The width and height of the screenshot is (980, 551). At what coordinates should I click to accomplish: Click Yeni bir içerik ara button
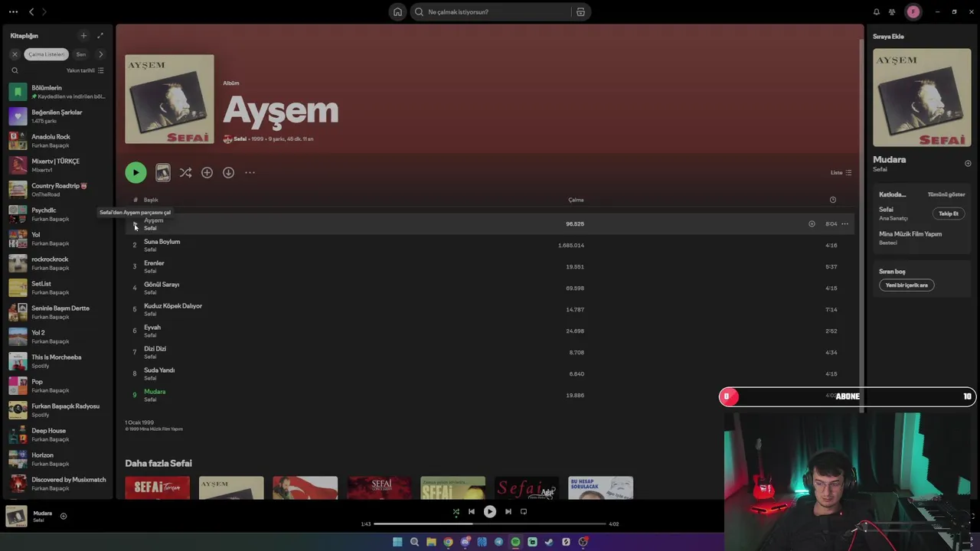pyautogui.click(x=906, y=285)
